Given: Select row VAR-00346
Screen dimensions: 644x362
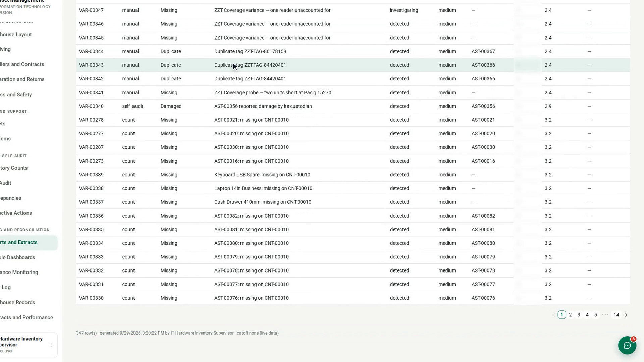Looking at the screenshot, I should [353, 24].
